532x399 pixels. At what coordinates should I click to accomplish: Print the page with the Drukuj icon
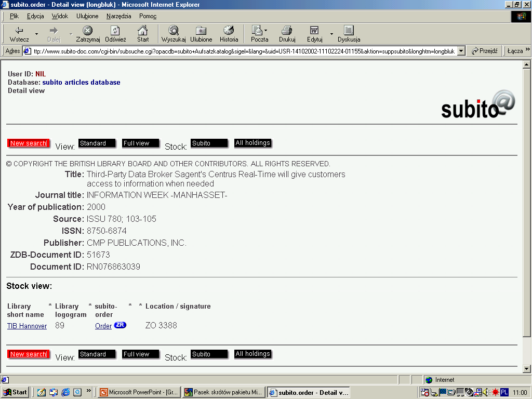[287, 31]
